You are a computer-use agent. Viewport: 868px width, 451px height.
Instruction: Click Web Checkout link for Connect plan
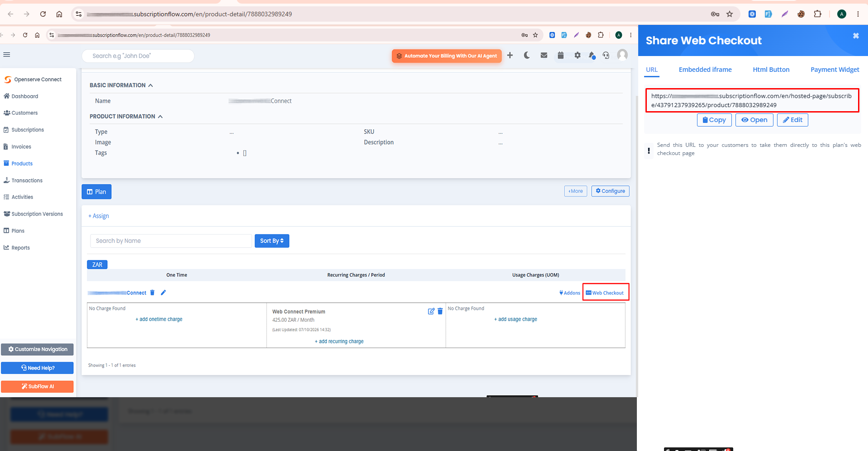click(605, 293)
